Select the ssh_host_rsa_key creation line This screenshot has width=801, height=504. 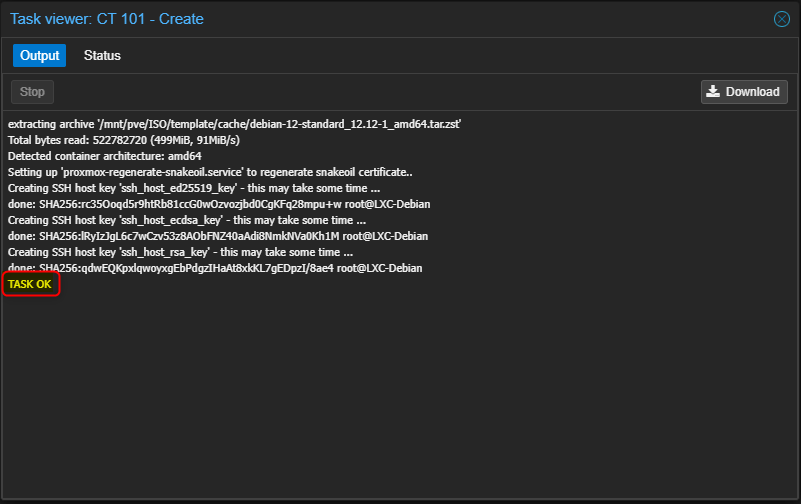click(180, 252)
